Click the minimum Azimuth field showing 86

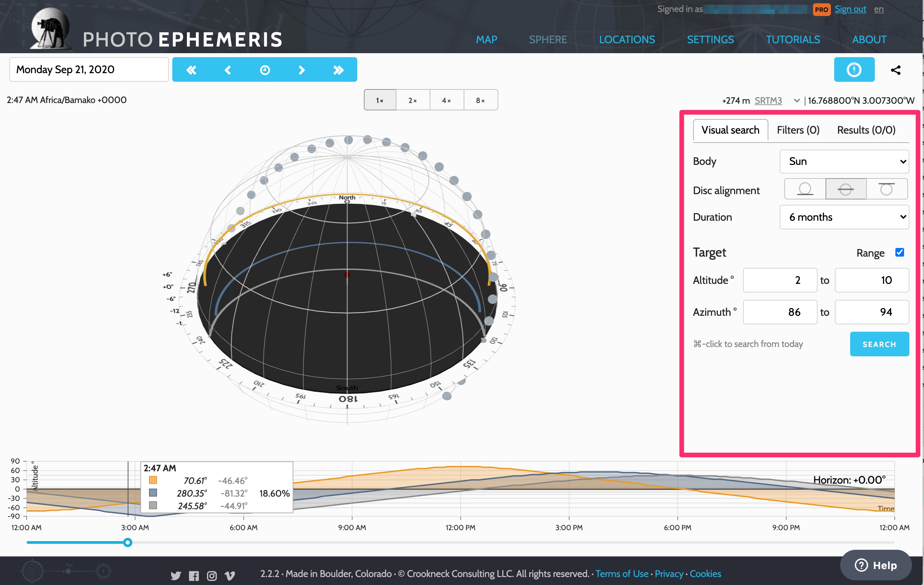point(780,312)
